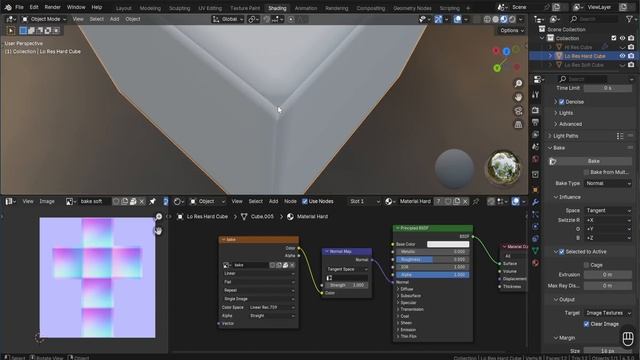
Task: Open the Object Mode dropdown
Action: pyautogui.click(x=44, y=19)
